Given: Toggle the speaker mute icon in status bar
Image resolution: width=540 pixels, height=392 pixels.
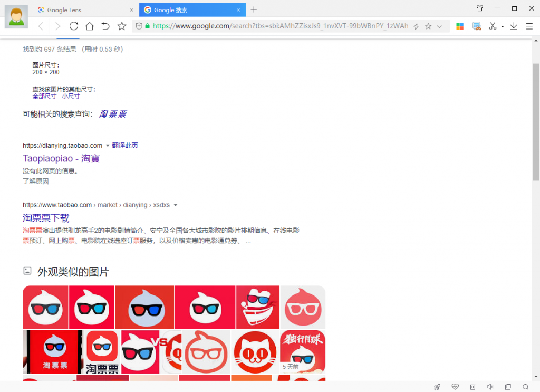Looking at the screenshot, I should tap(490, 387).
